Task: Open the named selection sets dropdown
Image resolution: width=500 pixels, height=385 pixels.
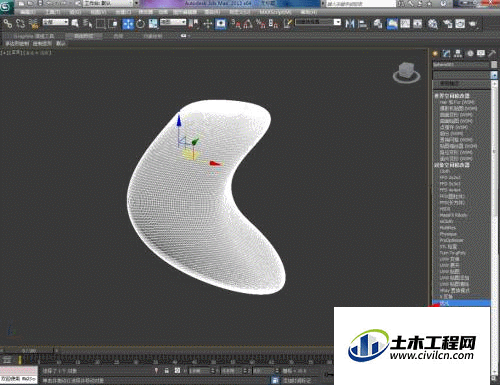Action: coord(337,22)
